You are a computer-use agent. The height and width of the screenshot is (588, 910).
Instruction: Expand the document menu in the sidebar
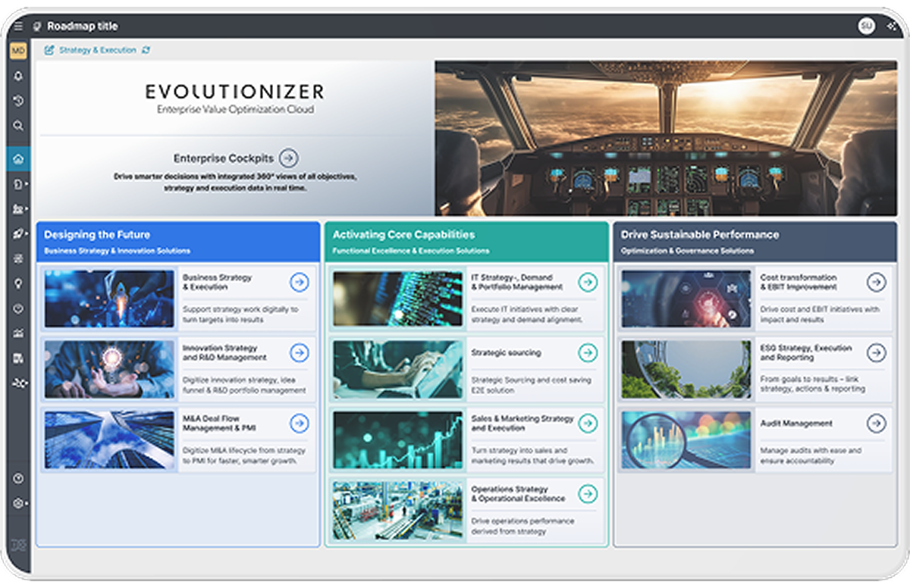(x=19, y=184)
